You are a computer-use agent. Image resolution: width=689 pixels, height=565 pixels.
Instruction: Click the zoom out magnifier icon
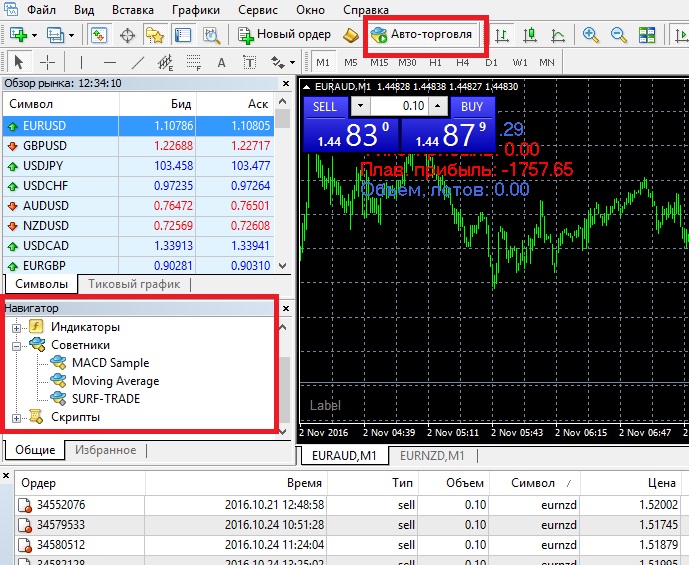(x=619, y=35)
